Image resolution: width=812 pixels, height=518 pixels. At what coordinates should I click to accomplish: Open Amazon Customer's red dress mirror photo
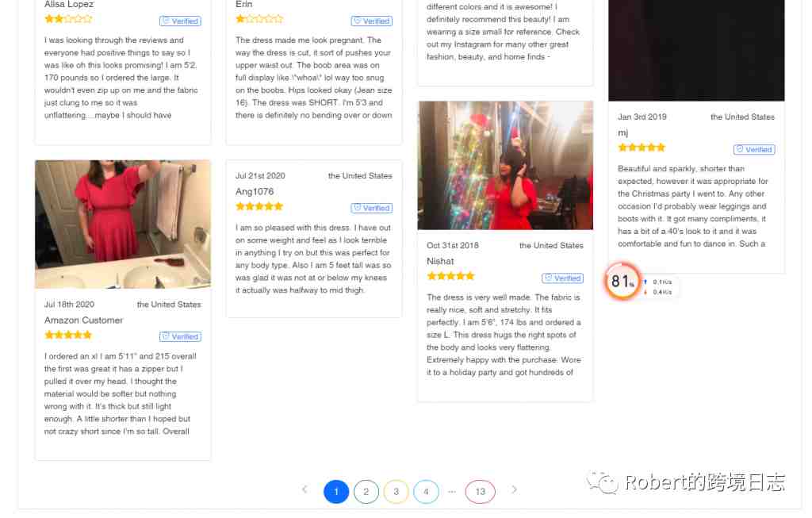pos(124,226)
